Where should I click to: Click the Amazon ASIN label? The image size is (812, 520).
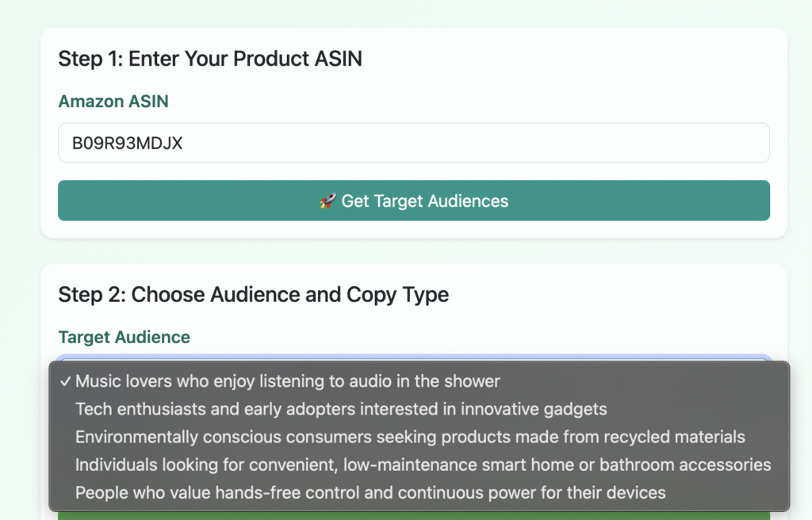(113, 101)
